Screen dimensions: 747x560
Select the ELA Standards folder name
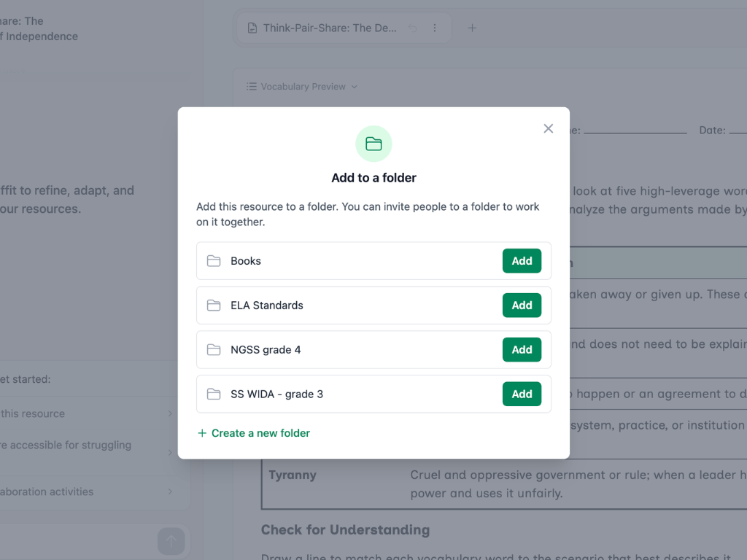[x=267, y=306]
